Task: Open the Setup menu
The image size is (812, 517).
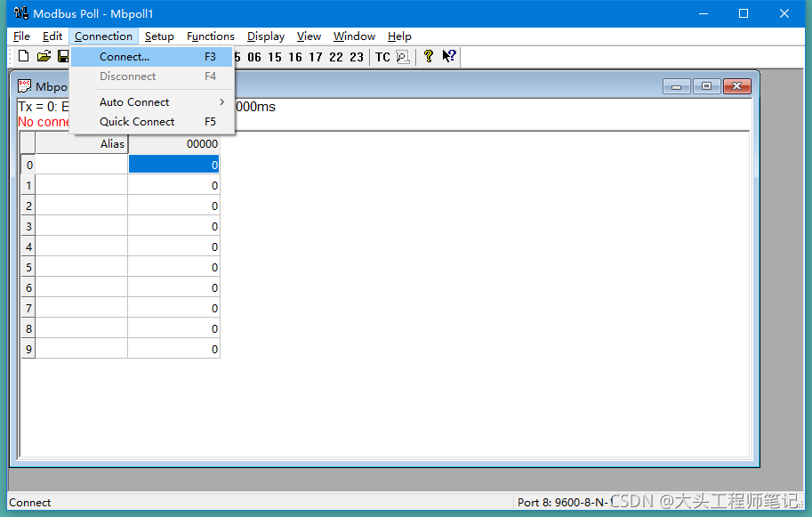Action: [159, 36]
